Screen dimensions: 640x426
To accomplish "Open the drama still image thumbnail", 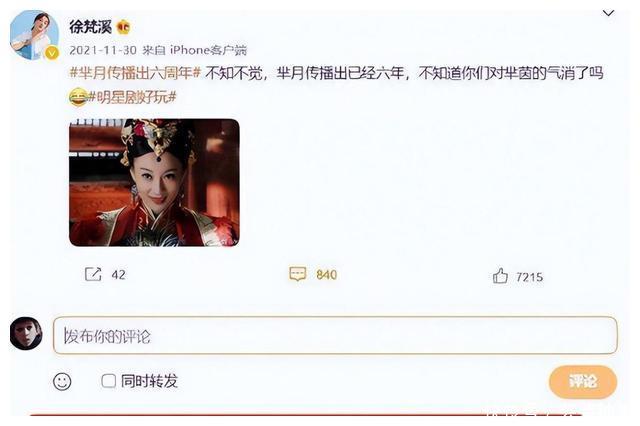I will (x=154, y=182).
